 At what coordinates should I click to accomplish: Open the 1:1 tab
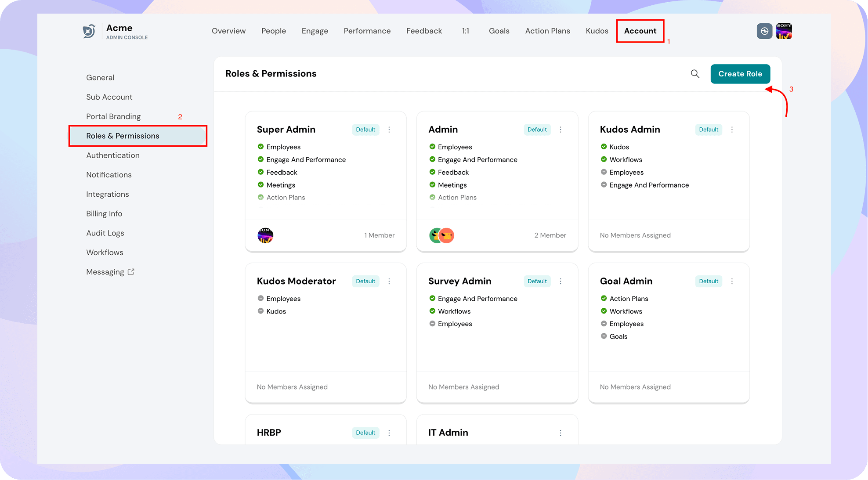tap(466, 31)
